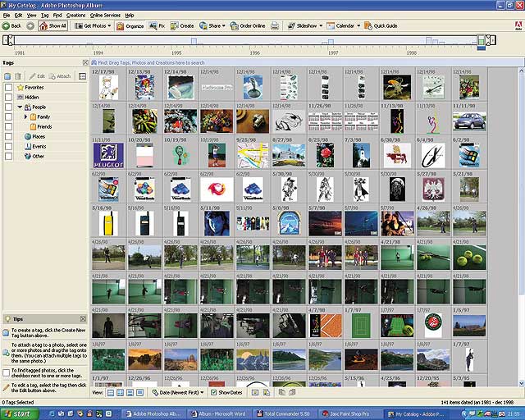
Task: Open the Edit menu
Action: (18, 16)
